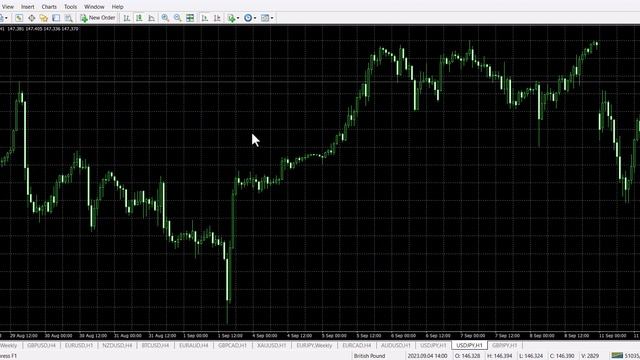Switch to the EURCAD,H4 chart tab
This screenshot has width=640, height=360.
(x=357, y=345)
